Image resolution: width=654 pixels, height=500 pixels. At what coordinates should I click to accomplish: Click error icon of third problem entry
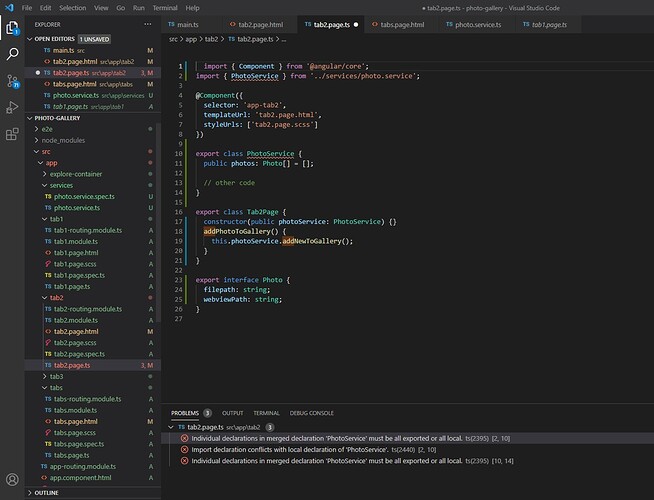[184, 461]
